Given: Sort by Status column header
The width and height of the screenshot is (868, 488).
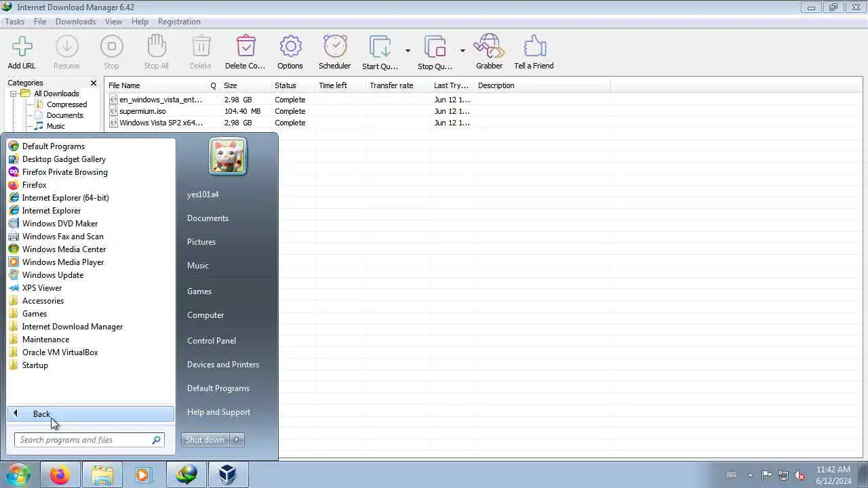Looking at the screenshot, I should [293, 85].
